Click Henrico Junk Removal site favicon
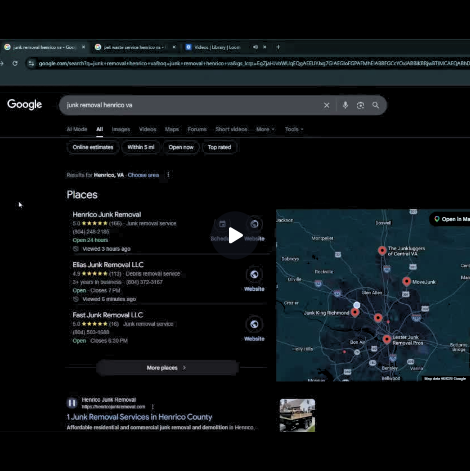Screen dimensions: 470x471 [x=72, y=403]
